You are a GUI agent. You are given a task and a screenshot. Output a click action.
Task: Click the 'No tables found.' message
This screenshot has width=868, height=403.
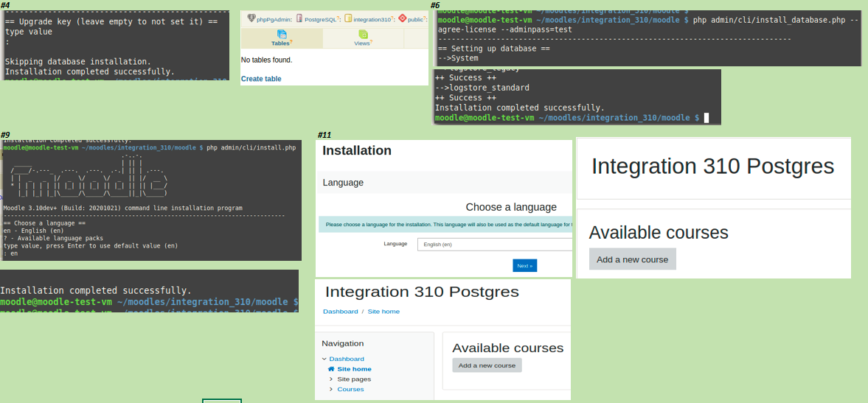click(x=267, y=60)
